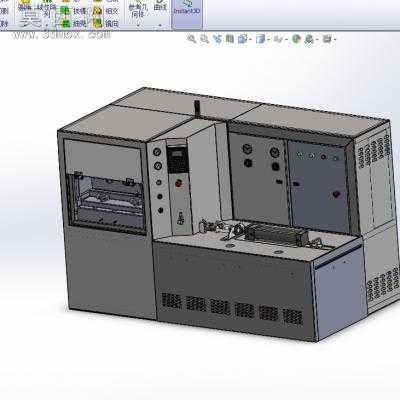400x400 pixels.
Task: Click the 拔模 text label
Action: tap(80, 11)
